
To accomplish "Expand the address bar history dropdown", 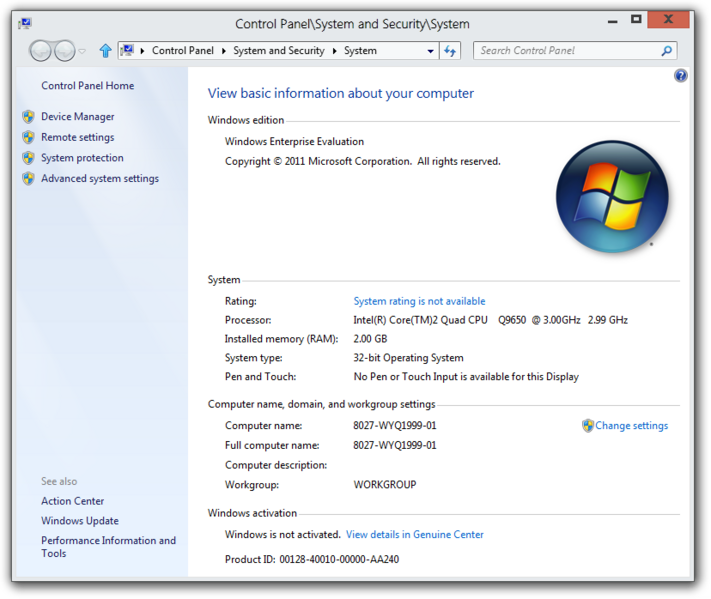I will 431,51.
